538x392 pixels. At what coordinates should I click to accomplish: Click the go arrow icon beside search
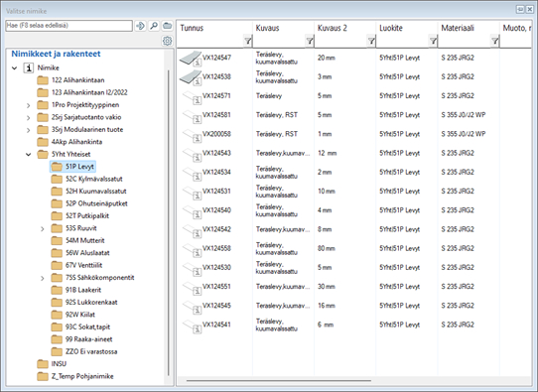point(140,26)
